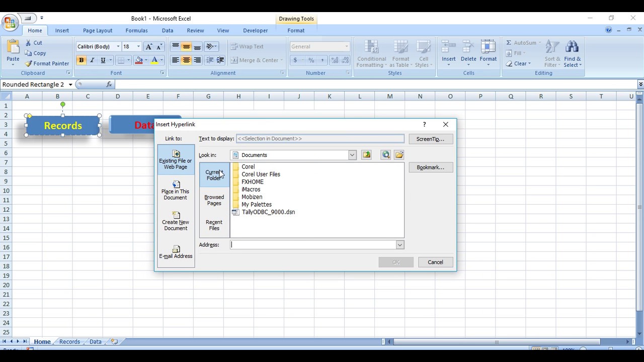Select the Current Folder view
Image resolution: width=644 pixels, height=362 pixels.
pos(214,175)
